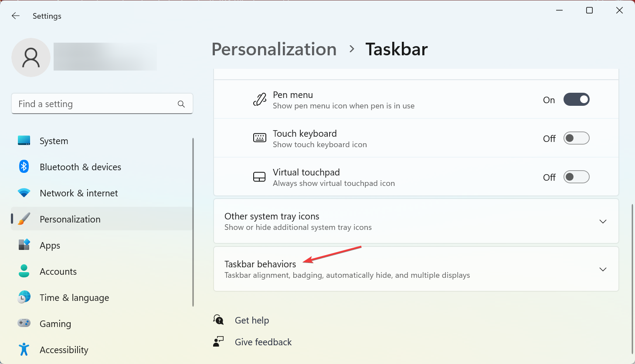Click the Network & internet Wi-Fi icon
Viewport: 635px width, 364px height.
[24, 193]
